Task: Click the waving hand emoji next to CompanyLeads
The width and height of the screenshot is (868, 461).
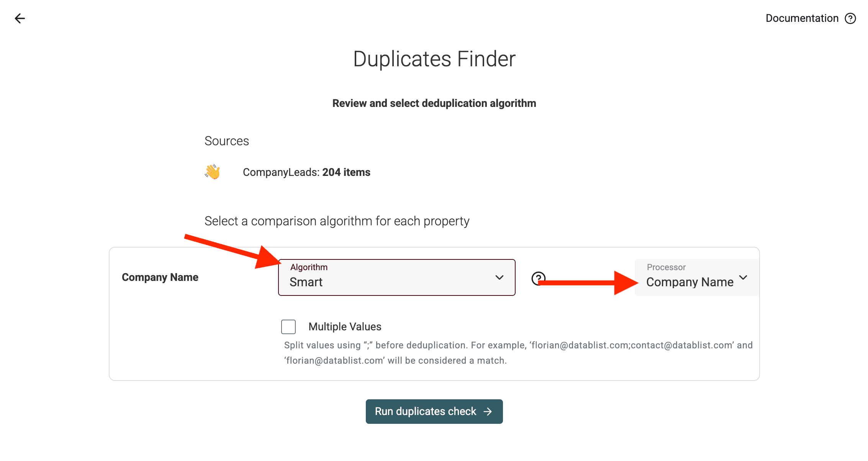Action: [212, 172]
